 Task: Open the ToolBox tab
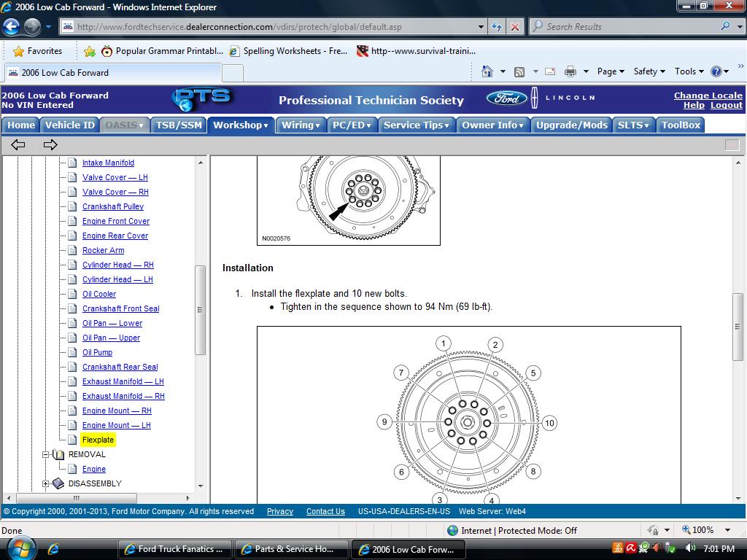[681, 125]
